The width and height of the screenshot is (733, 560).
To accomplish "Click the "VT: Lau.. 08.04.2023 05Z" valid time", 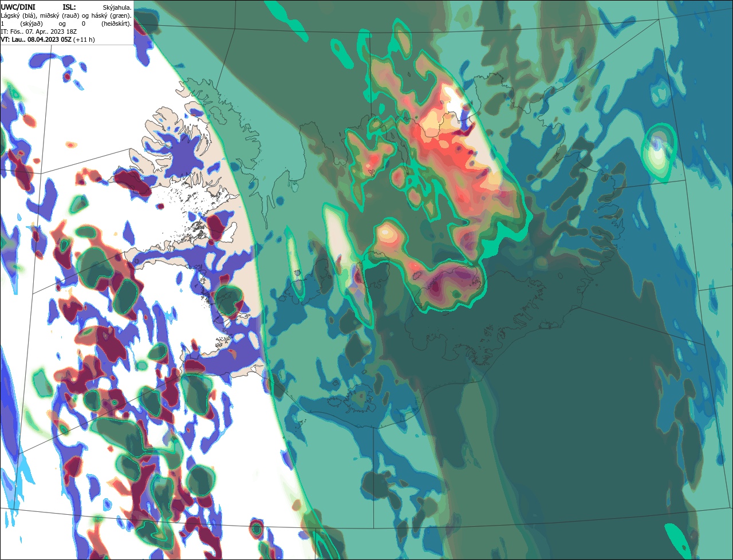I will point(36,40).
